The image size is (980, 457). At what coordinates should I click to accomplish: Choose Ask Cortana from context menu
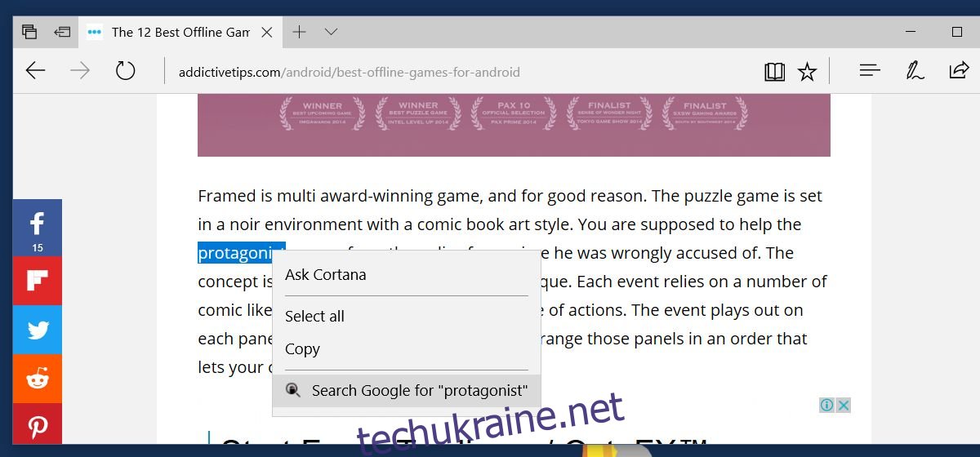(406, 274)
